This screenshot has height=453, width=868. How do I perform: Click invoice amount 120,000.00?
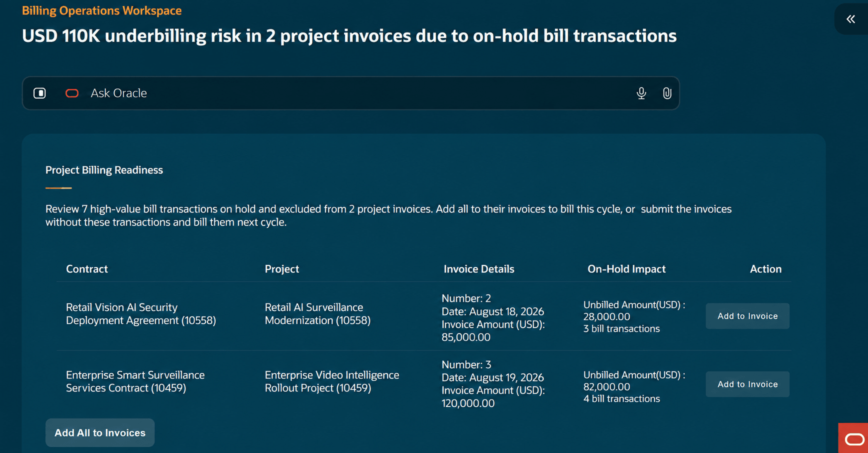tap(468, 403)
